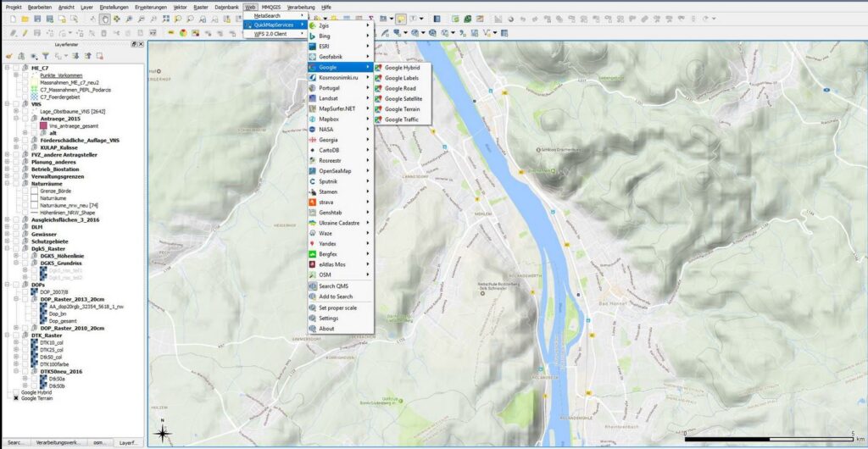This screenshot has width=868, height=449.
Task: Open the ESRI provider submenu
Action: click(341, 47)
